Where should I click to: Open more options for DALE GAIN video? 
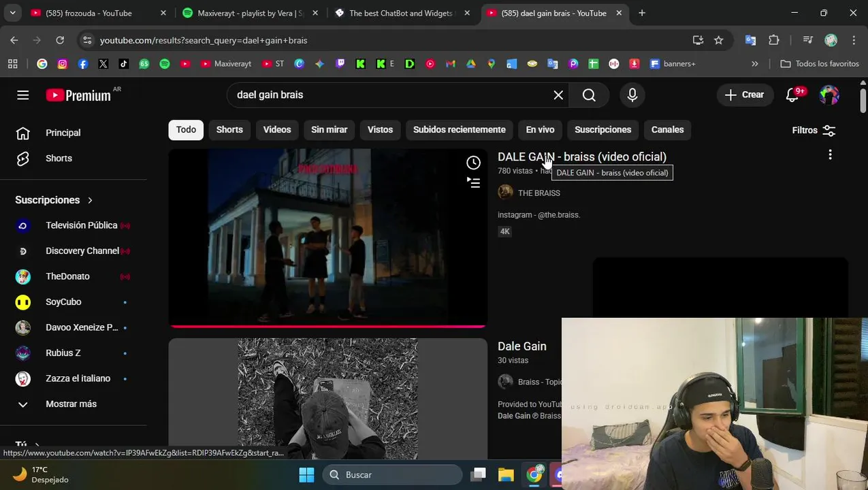(x=830, y=155)
